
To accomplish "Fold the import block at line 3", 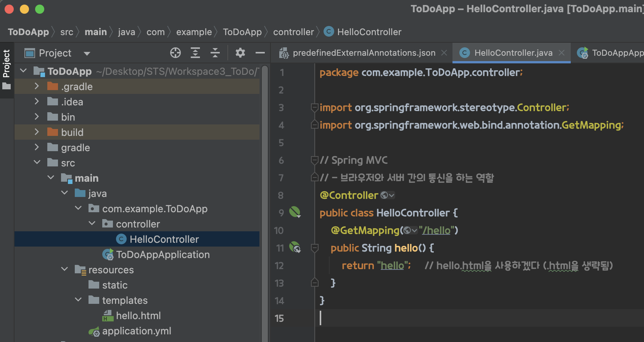I will 315,108.
